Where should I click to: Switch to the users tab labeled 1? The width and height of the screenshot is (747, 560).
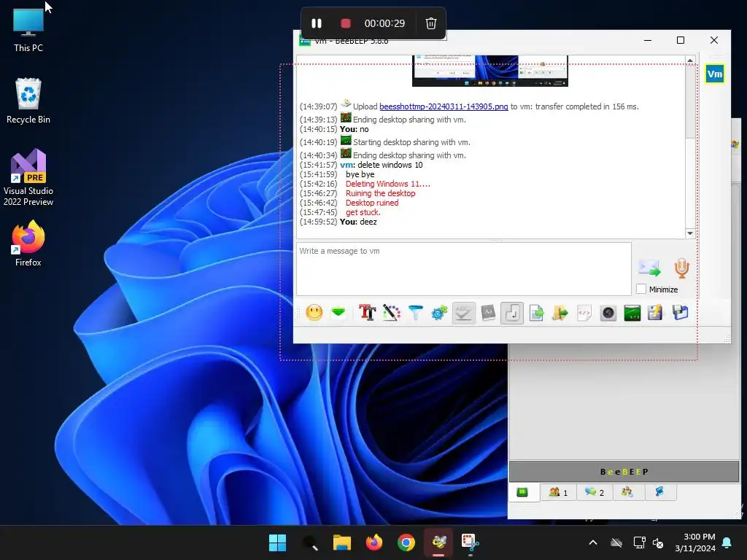tap(558, 492)
